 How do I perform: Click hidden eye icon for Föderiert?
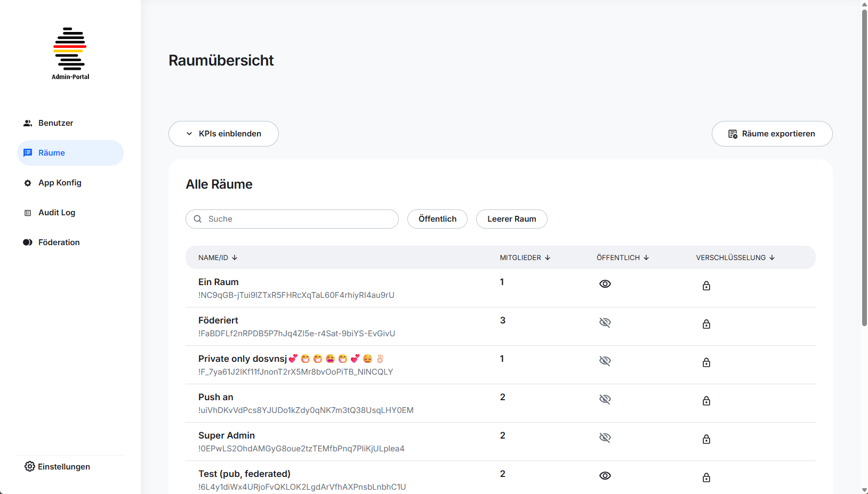605,322
